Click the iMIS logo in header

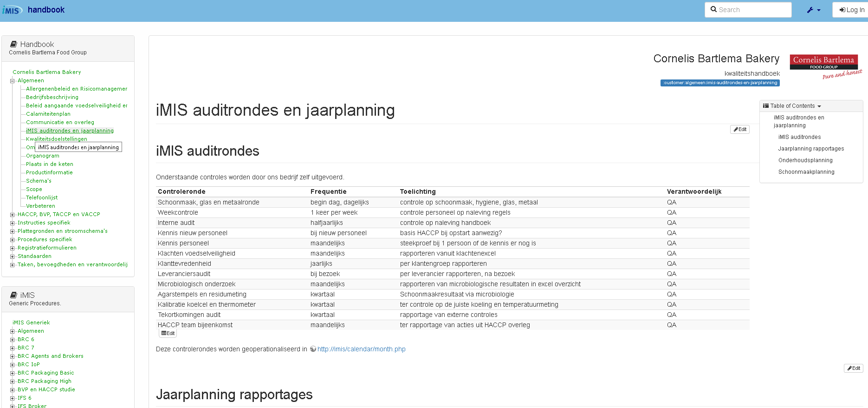tap(12, 10)
